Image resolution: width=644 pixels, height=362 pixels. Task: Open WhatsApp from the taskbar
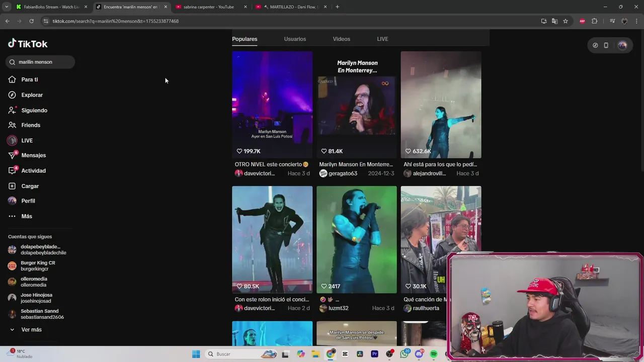pyautogui.click(x=405, y=354)
